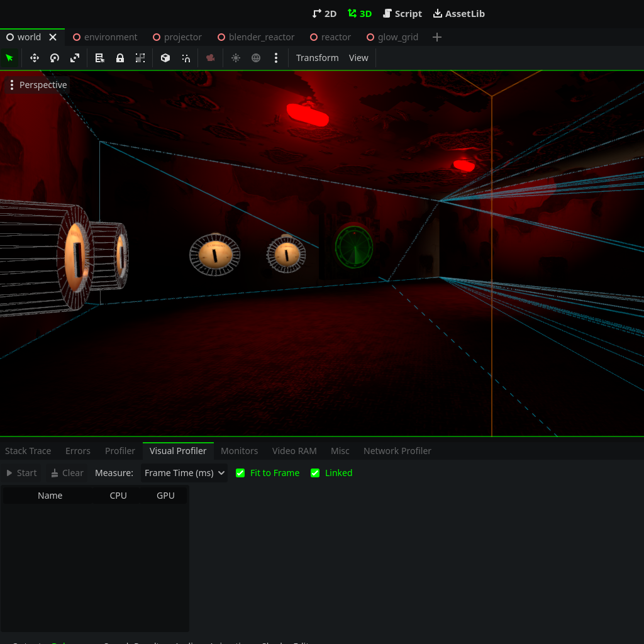Toggle Use Local Space cube icon
This screenshot has height=644, width=644.
coord(165,58)
